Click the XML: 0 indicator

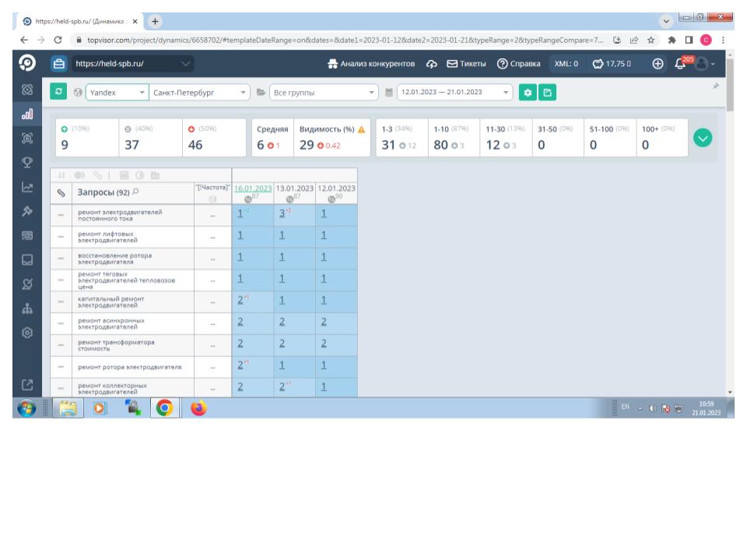(566, 64)
